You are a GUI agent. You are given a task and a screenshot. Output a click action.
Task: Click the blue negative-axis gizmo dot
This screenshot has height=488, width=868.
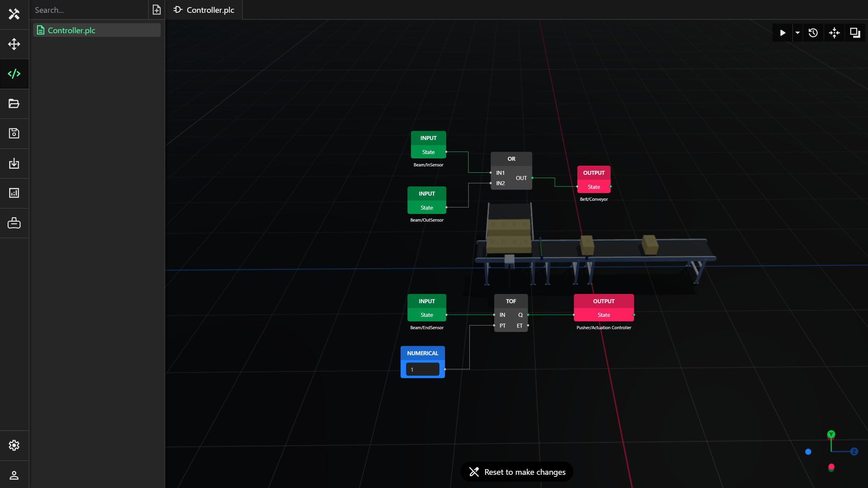pos(808,452)
